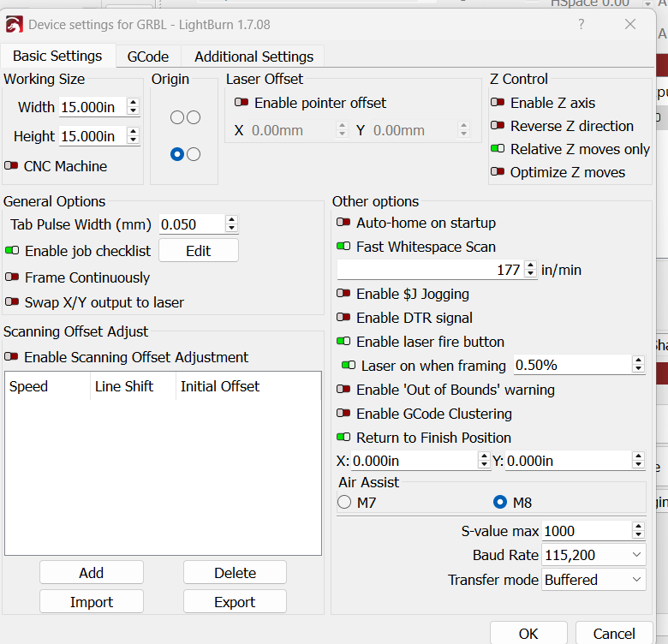The height and width of the screenshot is (644, 668).
Task: Open the GCode tab
Action: pyautogui.click(x=148, y=57)
